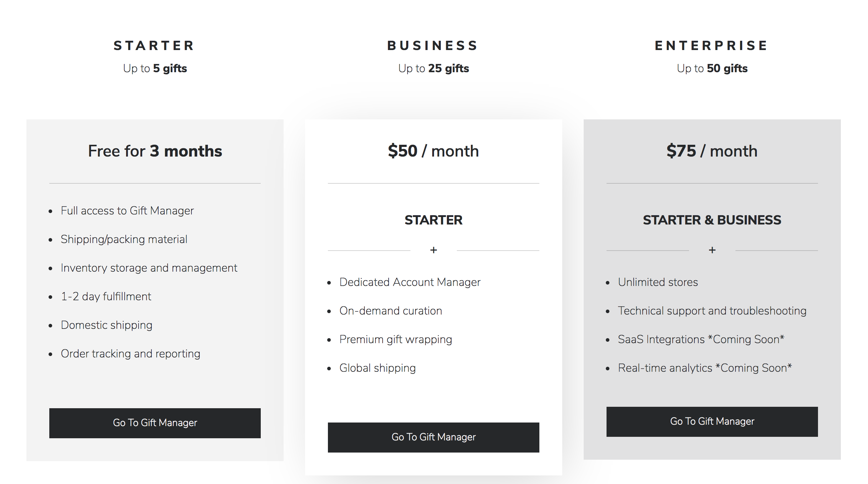Click Premium gift wrapping item
Image resolution: width=868 pixels, height=484 pixels.
[x=396, y=340]
